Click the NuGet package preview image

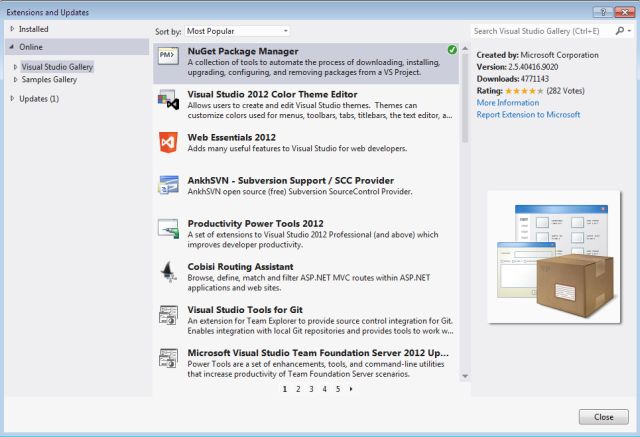pos(554,257)
